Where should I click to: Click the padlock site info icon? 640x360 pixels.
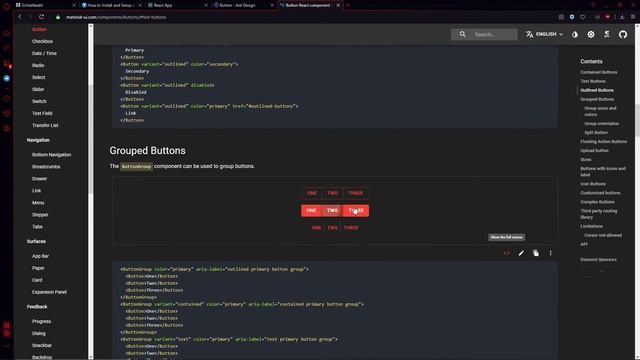pos(58,17)
